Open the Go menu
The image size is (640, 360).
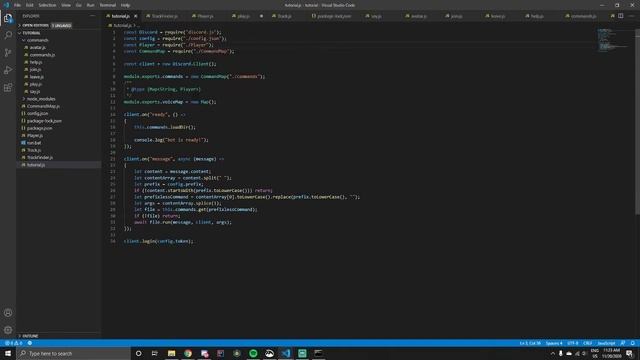78,5
